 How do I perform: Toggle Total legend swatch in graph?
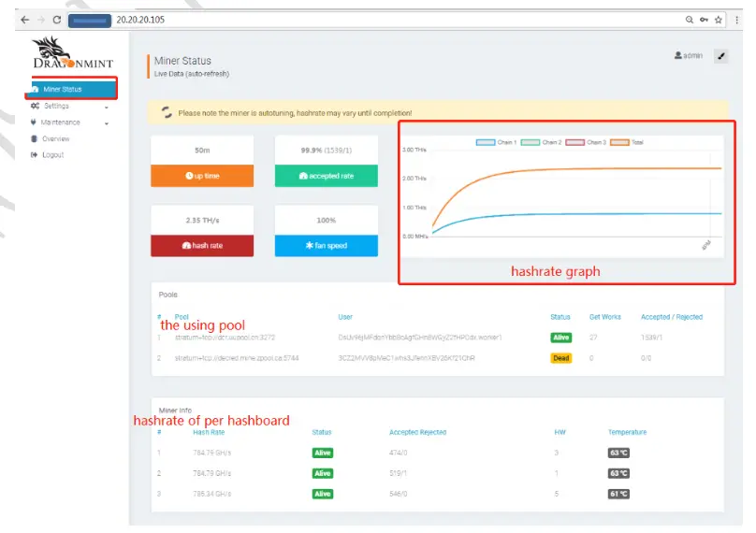(x=619, y=142)
